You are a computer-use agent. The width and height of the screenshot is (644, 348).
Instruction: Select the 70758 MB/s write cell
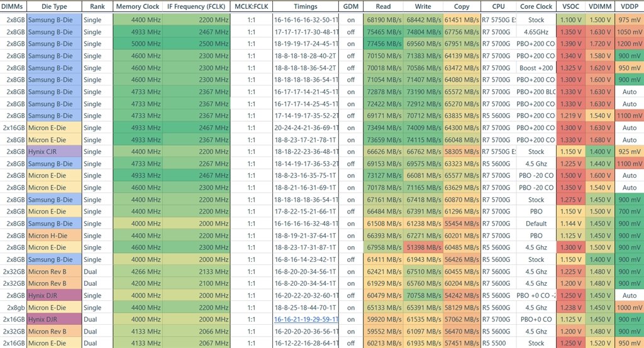click(x=423, y=295)
